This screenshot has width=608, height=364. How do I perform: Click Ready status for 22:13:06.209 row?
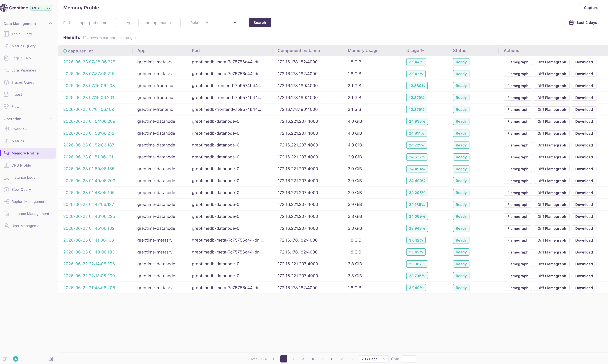point(461,276)
